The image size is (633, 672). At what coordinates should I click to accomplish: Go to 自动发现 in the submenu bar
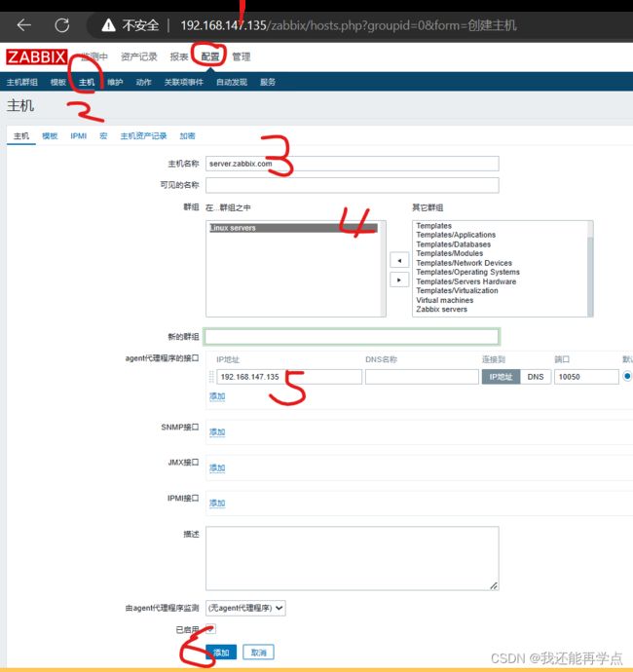click(x=232, y=82)
